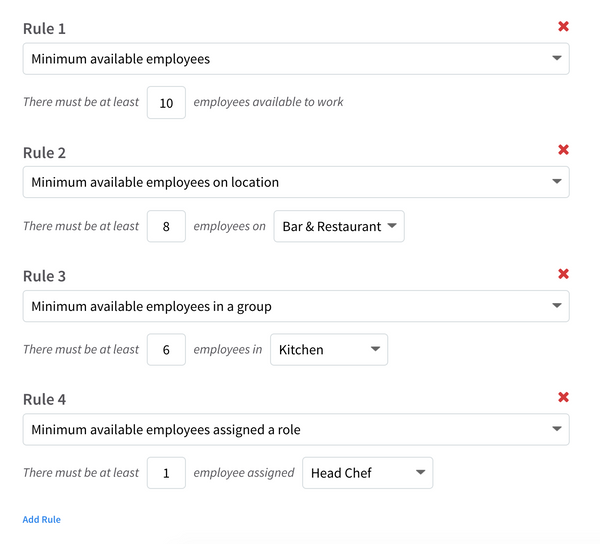
Task: Open the Bar & Restaurant location dropdown
Action: point(339,226)
